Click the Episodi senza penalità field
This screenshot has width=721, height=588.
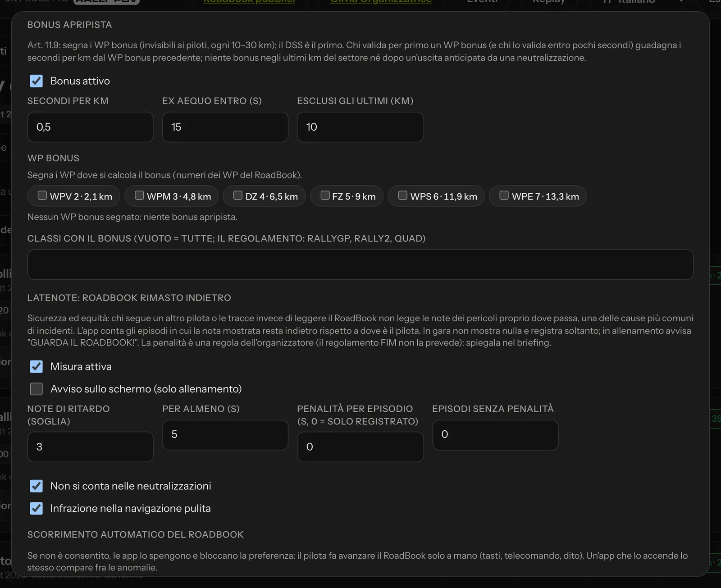tap(495, 435)
